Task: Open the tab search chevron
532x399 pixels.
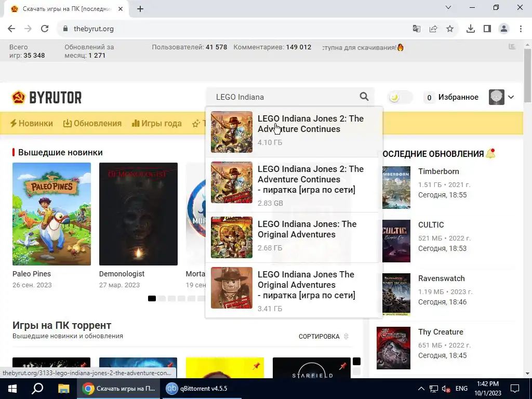Action: click(x=448, y=7)
